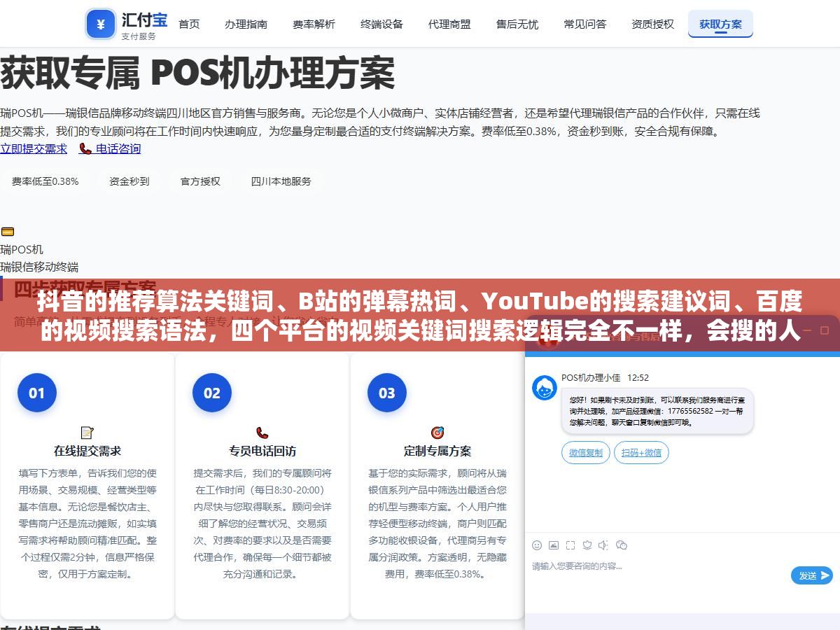Click the 在线提交需求 card heading

[x=87, y=451]
